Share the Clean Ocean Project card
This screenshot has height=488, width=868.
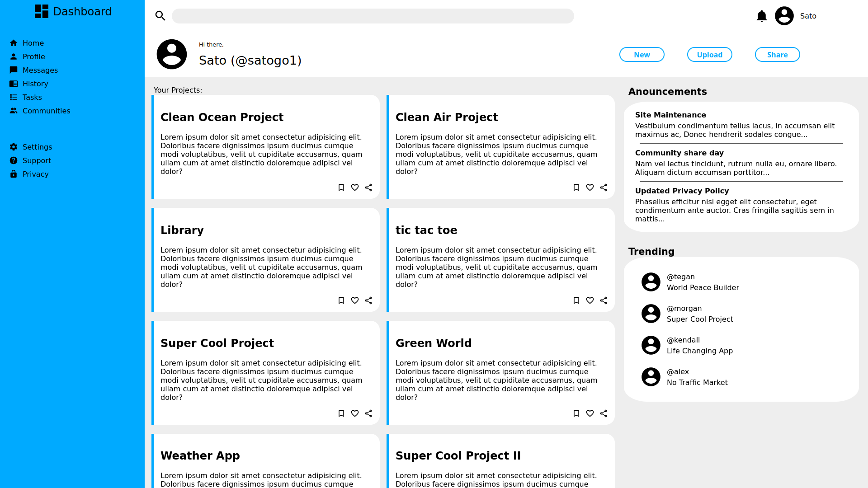(x=368, y=188)
